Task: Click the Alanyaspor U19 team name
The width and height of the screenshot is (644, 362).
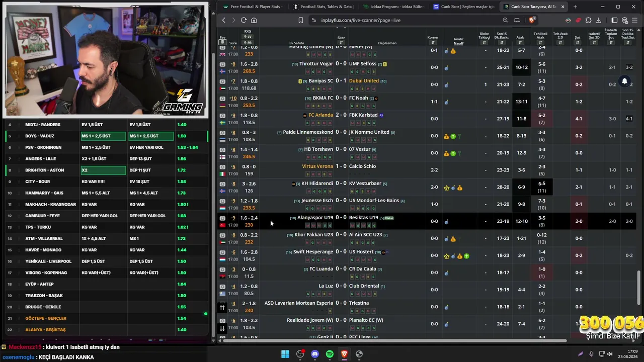Action: (315, 218)
